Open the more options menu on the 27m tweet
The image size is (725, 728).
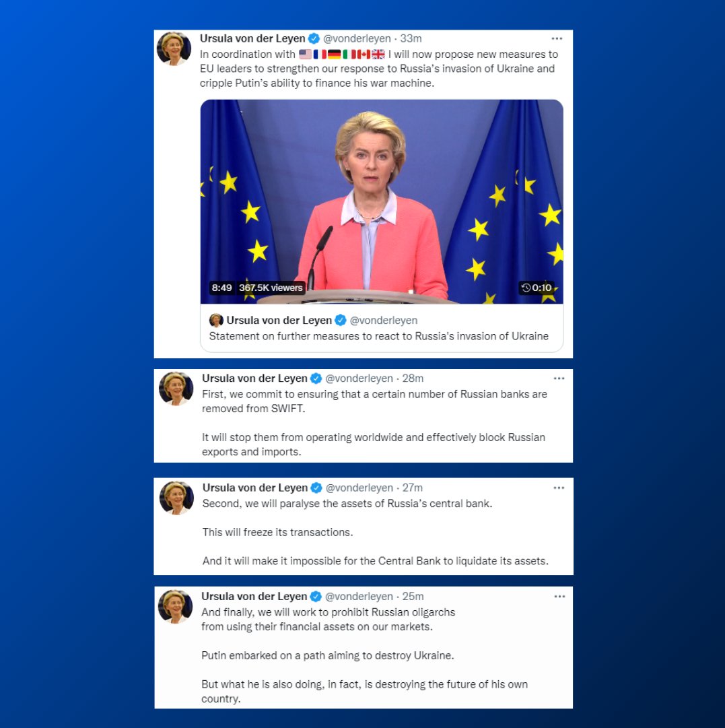click(559, 488)
